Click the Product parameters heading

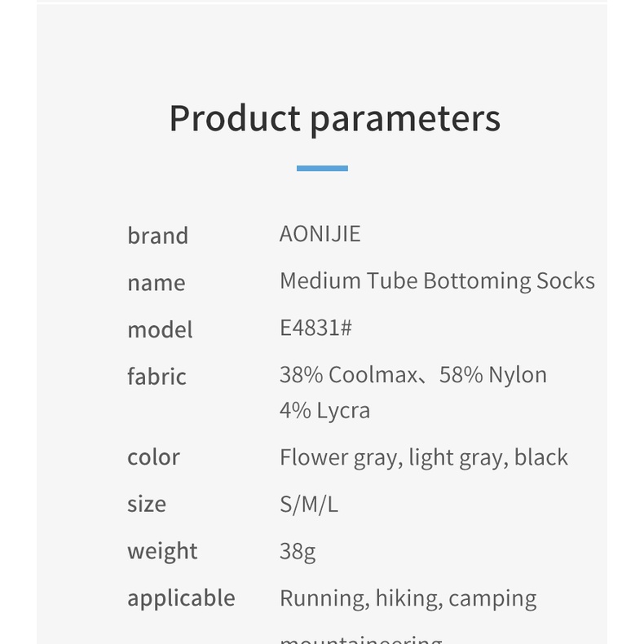pyautogui.click(x=334, y=118)
